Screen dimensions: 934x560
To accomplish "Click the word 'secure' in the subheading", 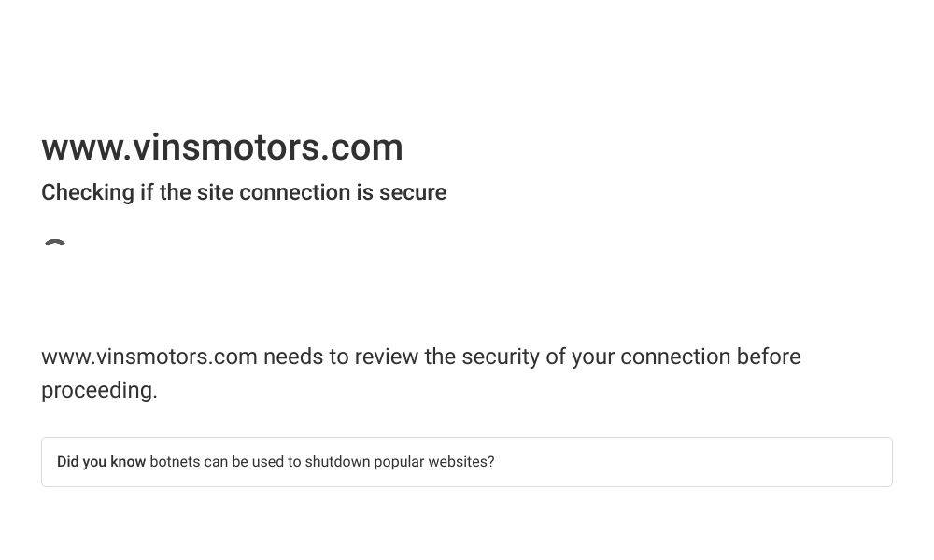I will (x=413, y=193).
